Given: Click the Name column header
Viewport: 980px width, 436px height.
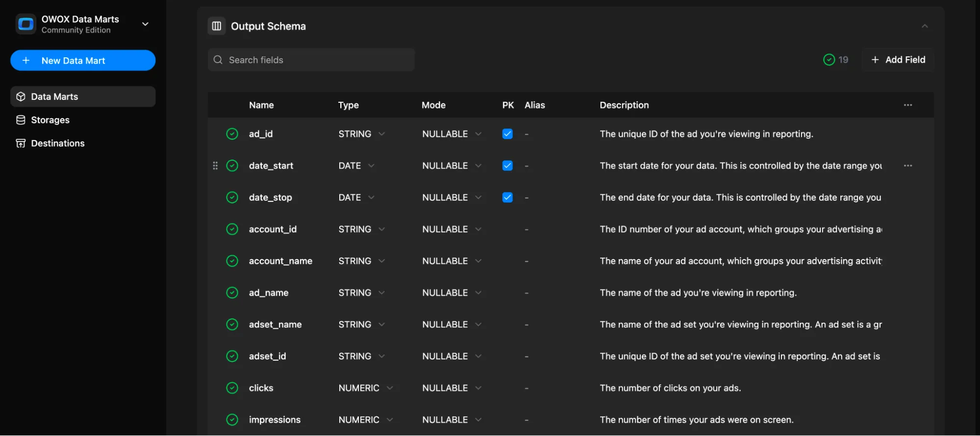Looking at the screenshot, I should 261,105.
